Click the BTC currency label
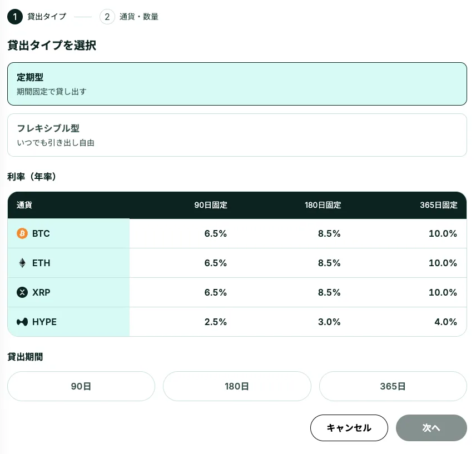 pos(41,233)
